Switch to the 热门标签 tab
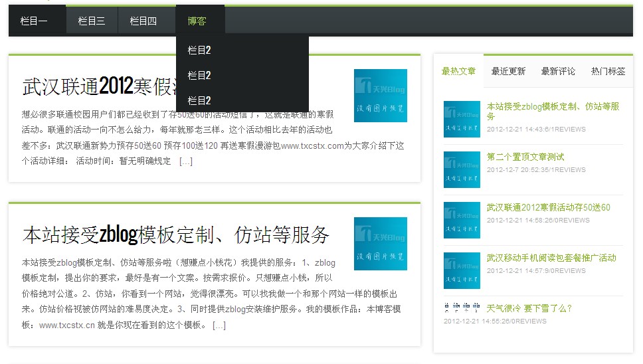This screenshot has height=364, width=643. (x=608, y=71)
